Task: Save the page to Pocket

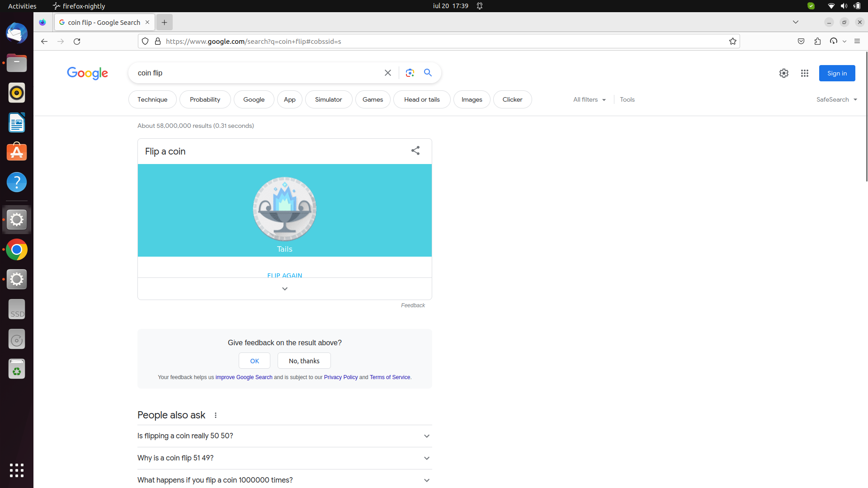Action: [801, 41]
